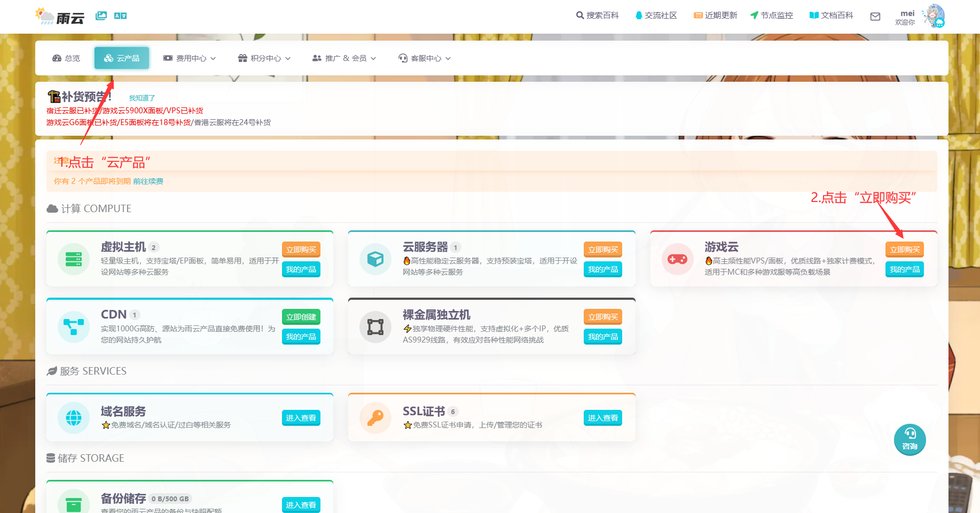
Task: Dismiss notice via 我知道了 link
Action: (x=142, y=98)
